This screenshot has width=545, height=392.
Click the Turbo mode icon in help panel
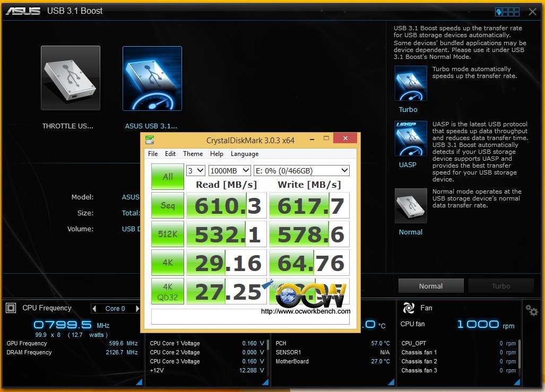[x=411, y=83]
